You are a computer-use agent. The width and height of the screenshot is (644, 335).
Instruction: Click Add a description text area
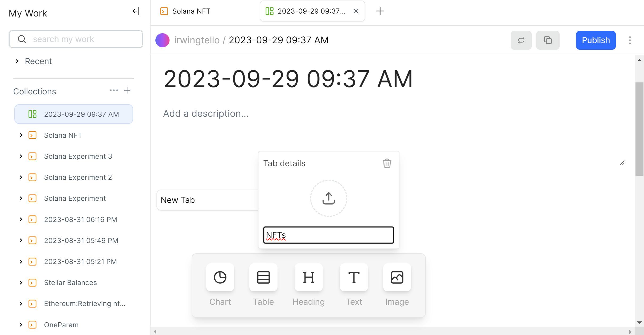(x=207, y=113)
